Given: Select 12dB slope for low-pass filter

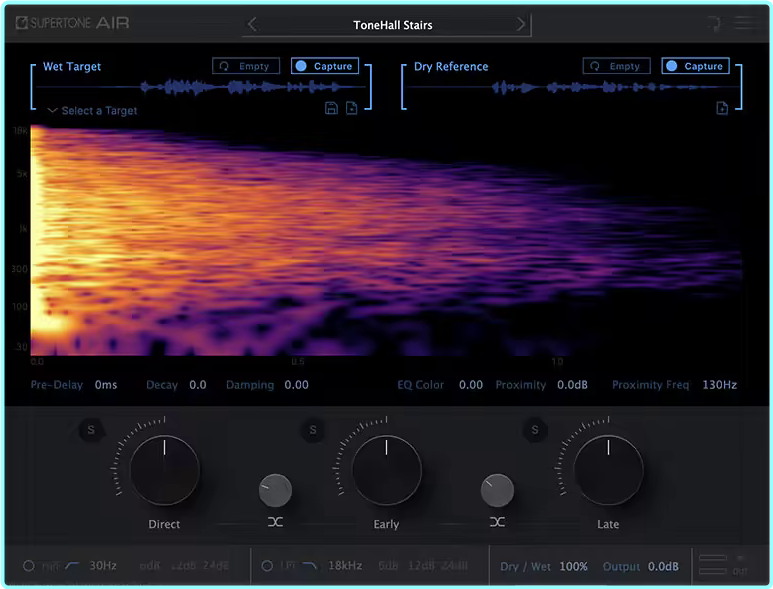Looking at the screenshot, I should click(421, 565).
